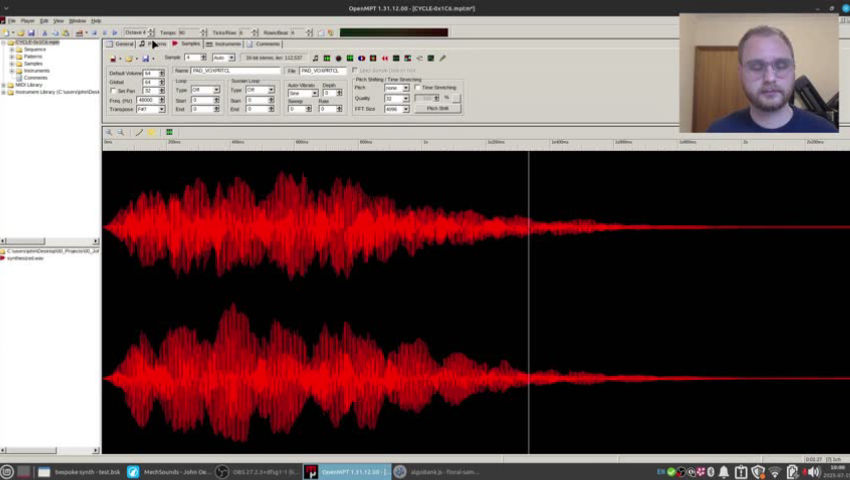Enable the Set Pan checkbox
The image size is (850, 480).
(x=112, y=91)
